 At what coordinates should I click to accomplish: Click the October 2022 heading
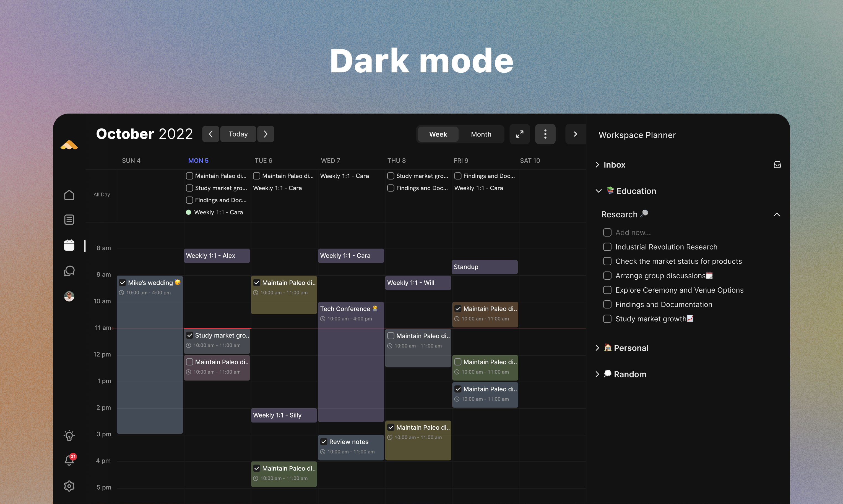144,134
